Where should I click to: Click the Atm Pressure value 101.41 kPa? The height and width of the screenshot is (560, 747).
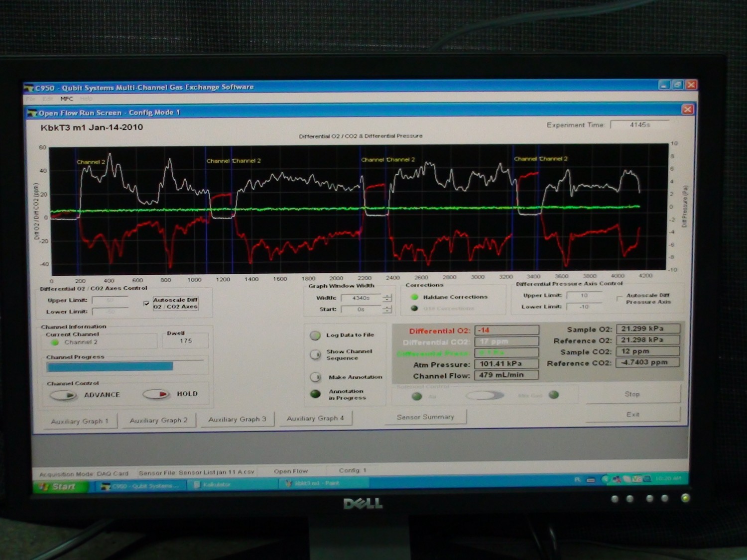[x=506, y=364]
